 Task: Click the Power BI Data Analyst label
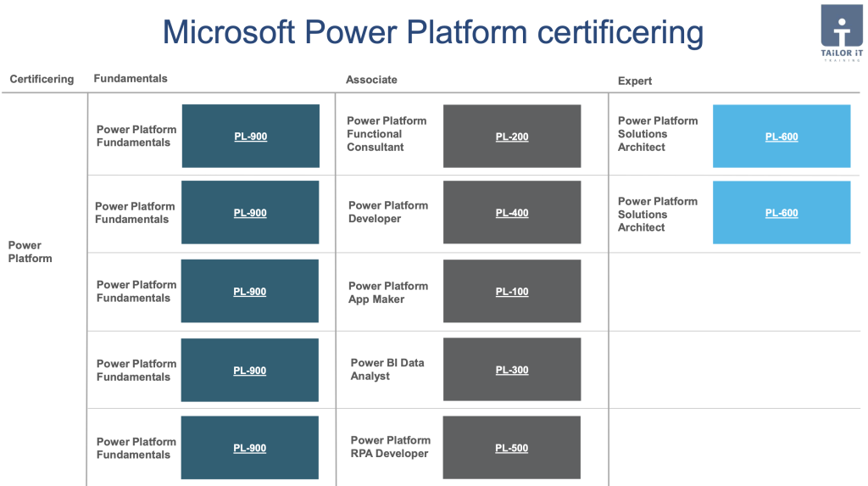[387, 369]
